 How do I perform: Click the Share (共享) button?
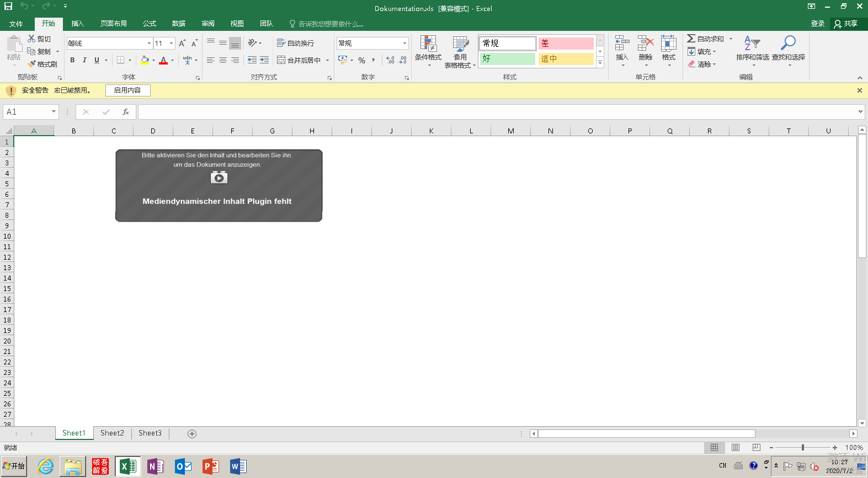click(x=846, y=24)
